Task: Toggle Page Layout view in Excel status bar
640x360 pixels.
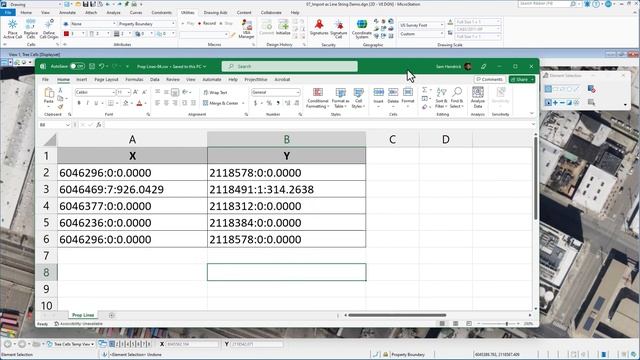Action: (456, 324)
